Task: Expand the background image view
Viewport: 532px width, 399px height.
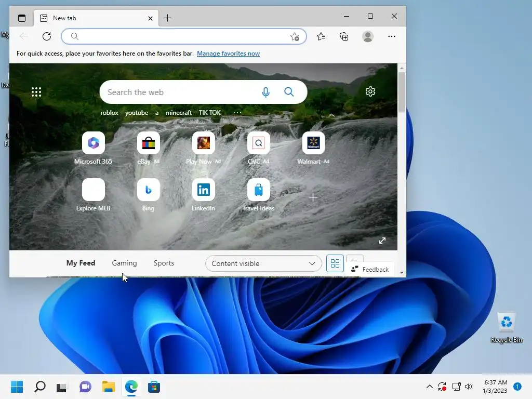Action: 382,241
